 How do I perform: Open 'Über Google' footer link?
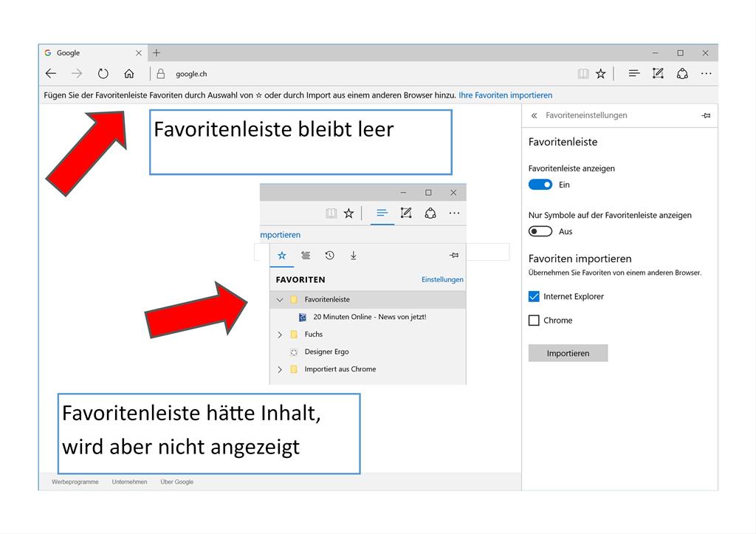coord(177,482)
